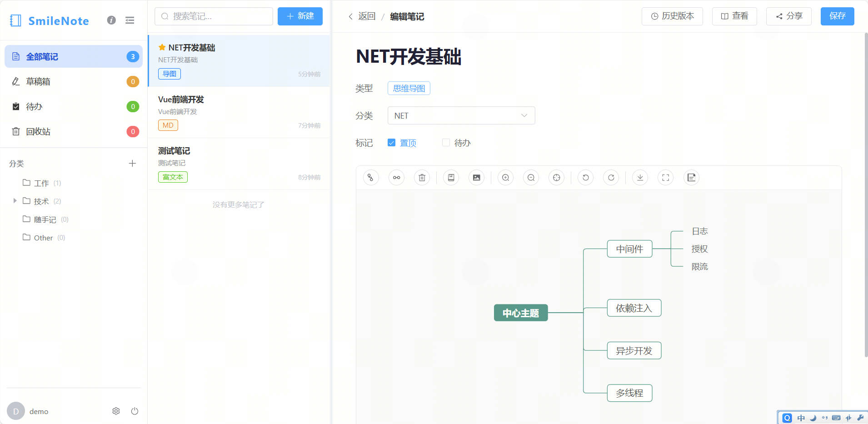
Task: Select the Other category
Action: pos(44,238)
